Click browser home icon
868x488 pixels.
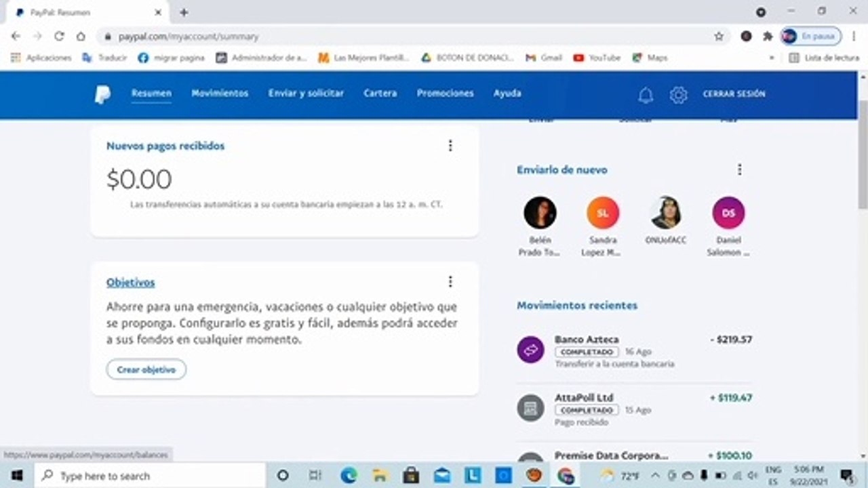click(x=81, y=37)
